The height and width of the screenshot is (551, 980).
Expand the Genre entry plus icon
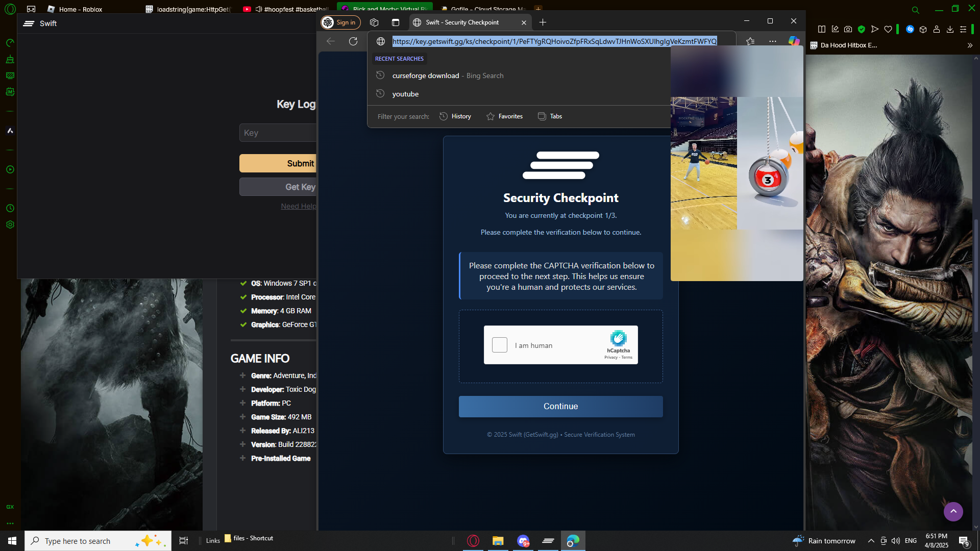click(x=243, y=375)
